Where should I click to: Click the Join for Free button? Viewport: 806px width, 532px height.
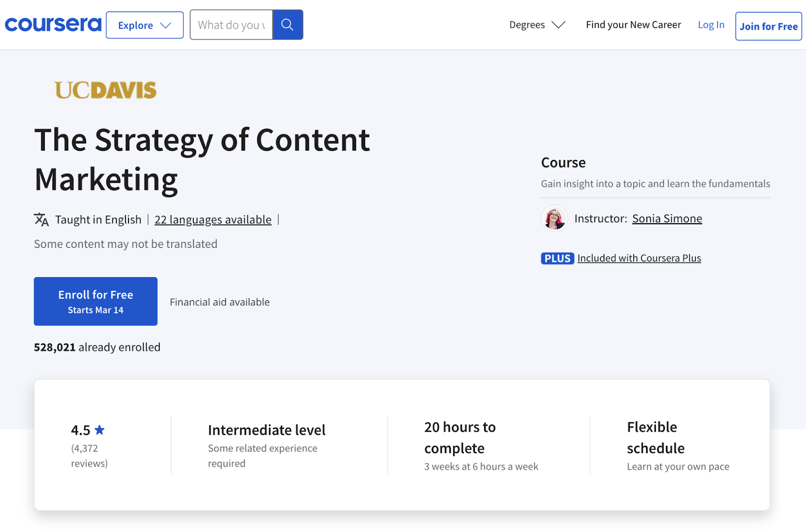click(768, 26)
